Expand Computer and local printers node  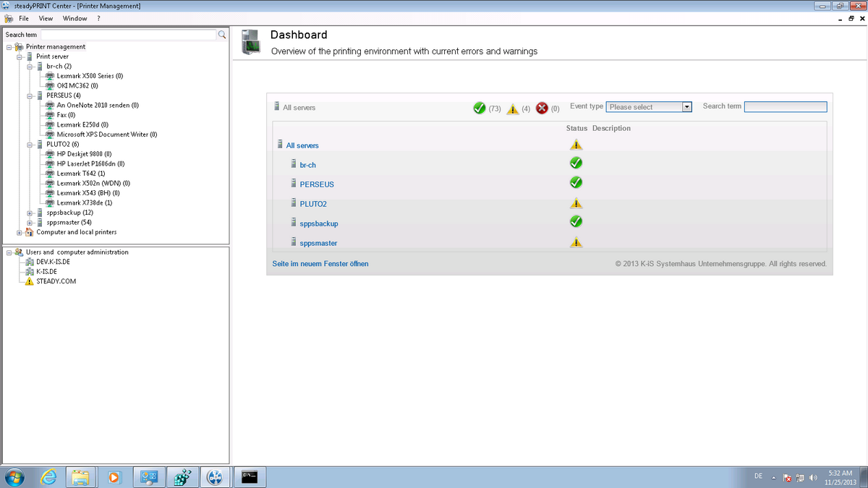(x=19, y=232)
